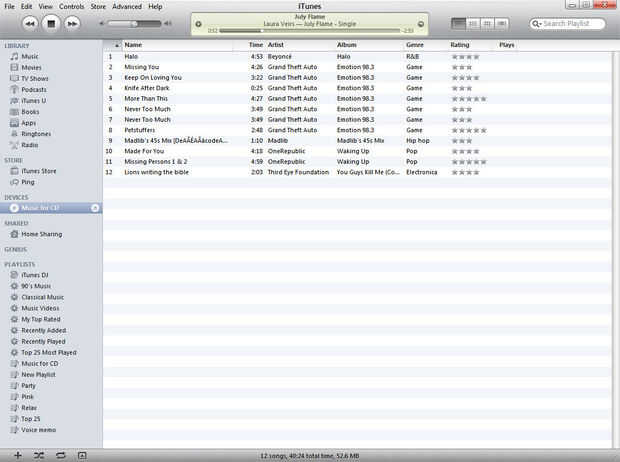The width and height of the screenshot is (620, 462).
Task: Sort by the Time column header
Action: 249,45
